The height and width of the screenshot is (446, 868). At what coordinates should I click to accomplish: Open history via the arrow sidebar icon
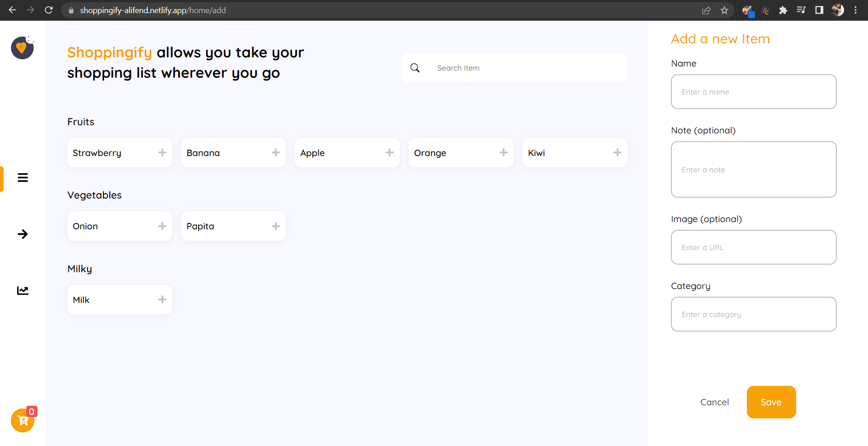pyautogui.click(x=23, y=234)
